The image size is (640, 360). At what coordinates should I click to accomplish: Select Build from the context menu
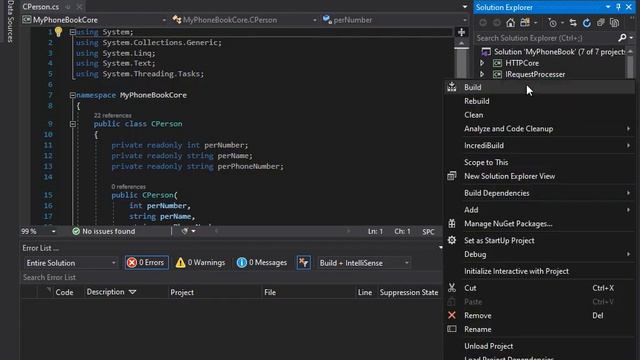pos(540,87)
